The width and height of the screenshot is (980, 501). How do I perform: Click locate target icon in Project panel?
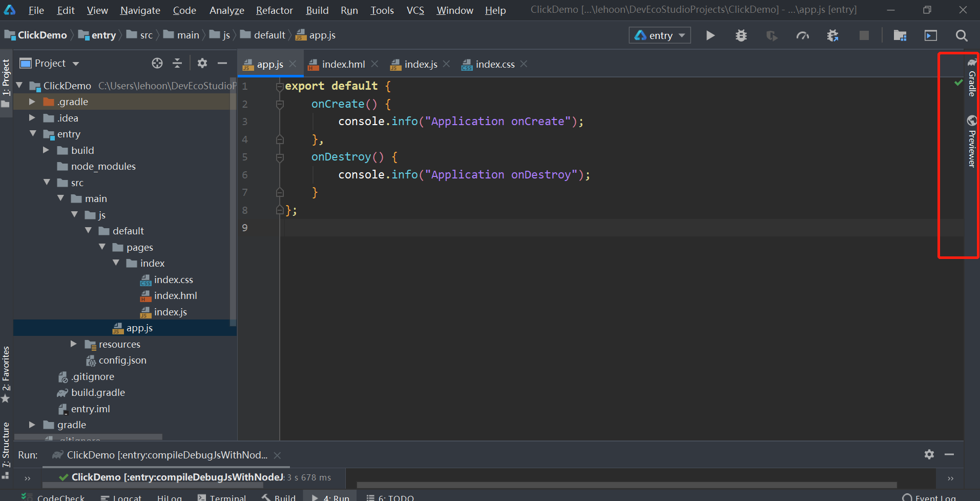pyautogui.click(x=157, y=63)
